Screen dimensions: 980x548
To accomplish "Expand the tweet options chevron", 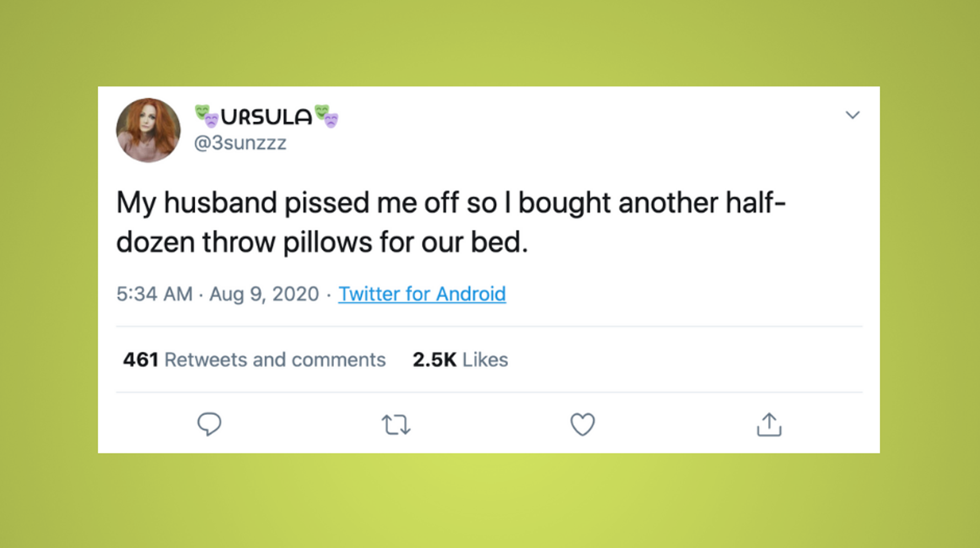I will 853,115.
